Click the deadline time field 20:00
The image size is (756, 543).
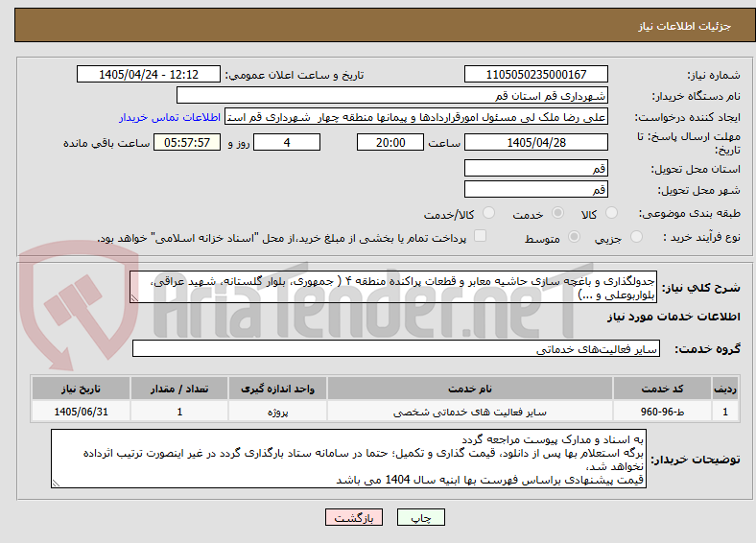[x=390, y=142]
